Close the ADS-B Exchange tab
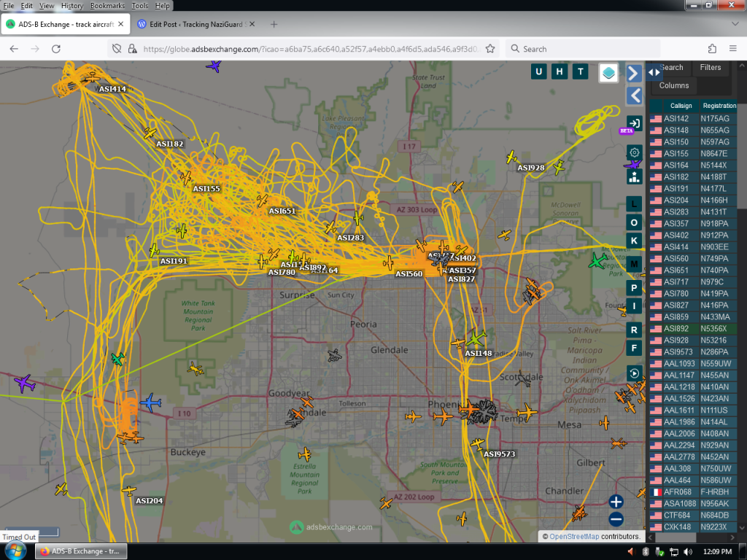This screenshot has width=747, height=560. pos(121,24)
